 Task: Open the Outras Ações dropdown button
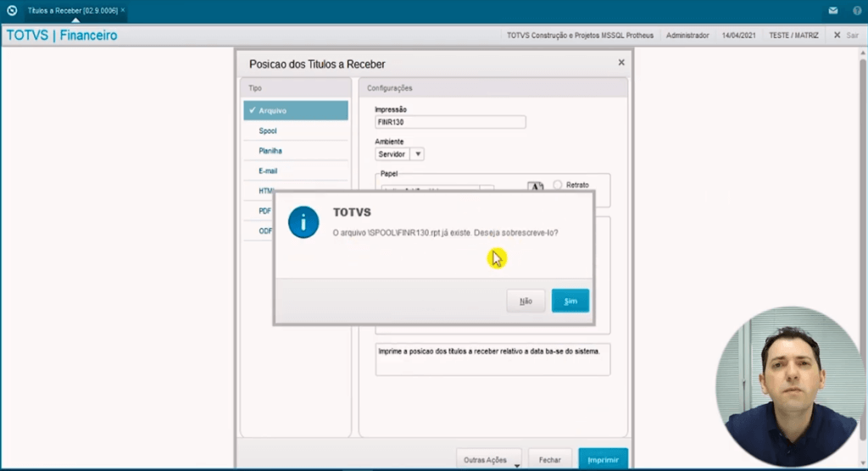488,459
